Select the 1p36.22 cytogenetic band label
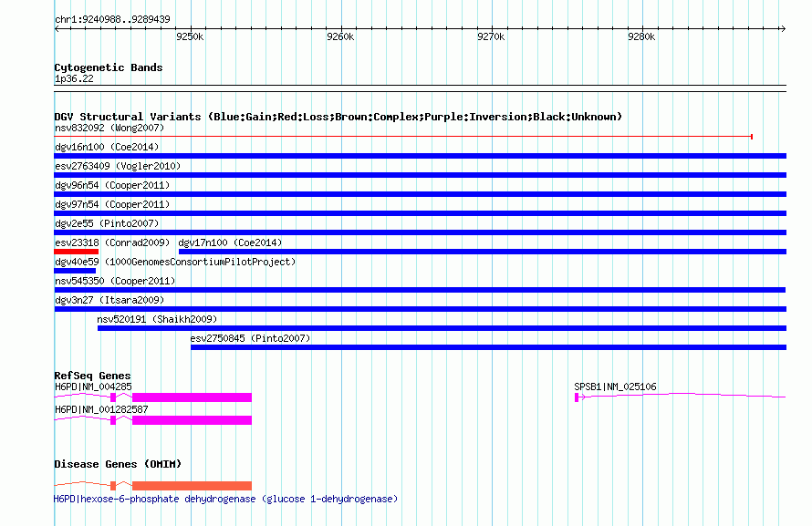The width and height of the screenshot is (812, 526). pyautogui.click(x=74, y=78)
